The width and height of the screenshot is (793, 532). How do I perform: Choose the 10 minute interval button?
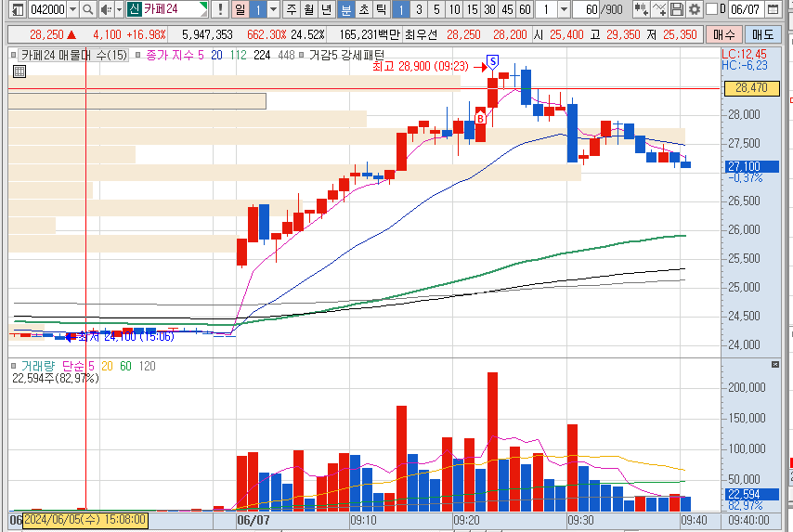point(454,9)
